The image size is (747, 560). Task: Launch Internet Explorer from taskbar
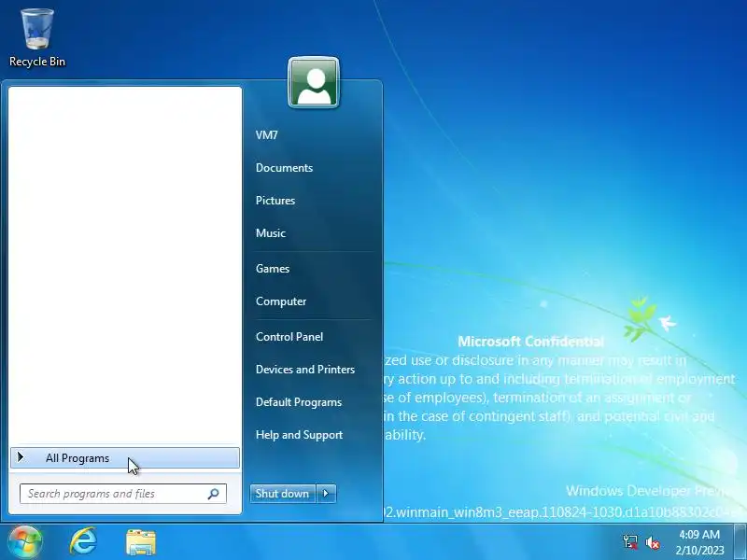coord(83,541)
